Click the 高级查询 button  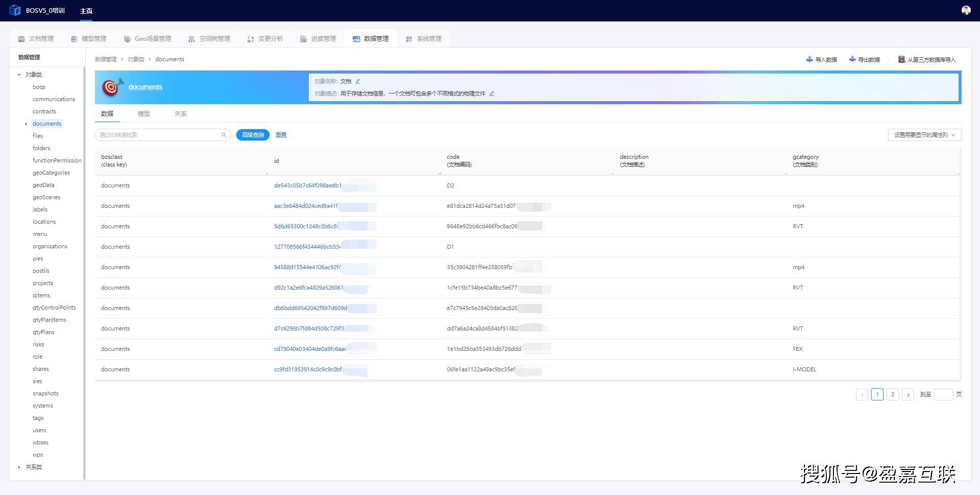[253, 135]
